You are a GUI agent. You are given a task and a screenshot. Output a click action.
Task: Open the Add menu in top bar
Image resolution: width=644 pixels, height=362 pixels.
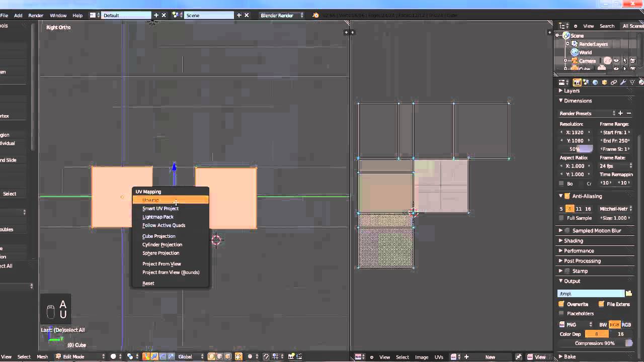tap(18, 16)
